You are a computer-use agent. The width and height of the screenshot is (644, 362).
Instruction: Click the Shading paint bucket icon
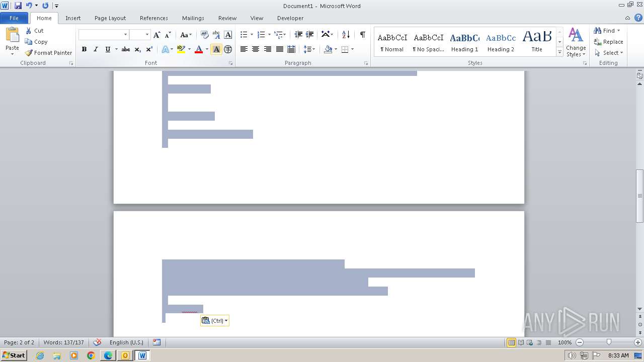click(328, 49)
